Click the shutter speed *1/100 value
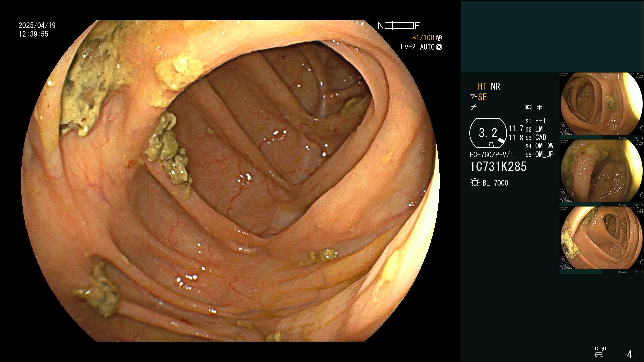Screen dimensions: 644x362 (423, 38)
